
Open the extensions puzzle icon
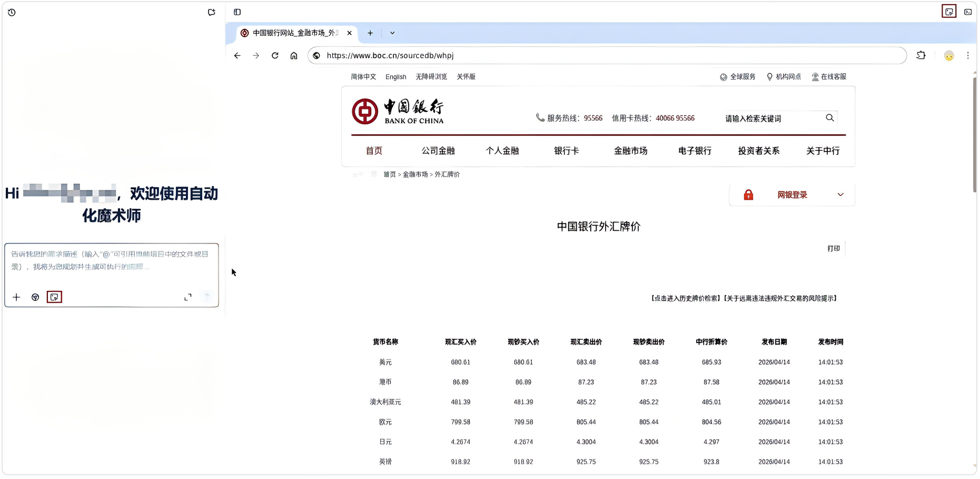pos(921,55)
